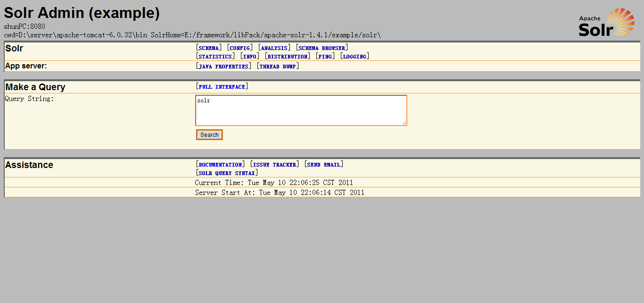Viewport: 644px width, 303px height.
Task: Open the FULL INTERFACE query link
Action: [222, 87]
